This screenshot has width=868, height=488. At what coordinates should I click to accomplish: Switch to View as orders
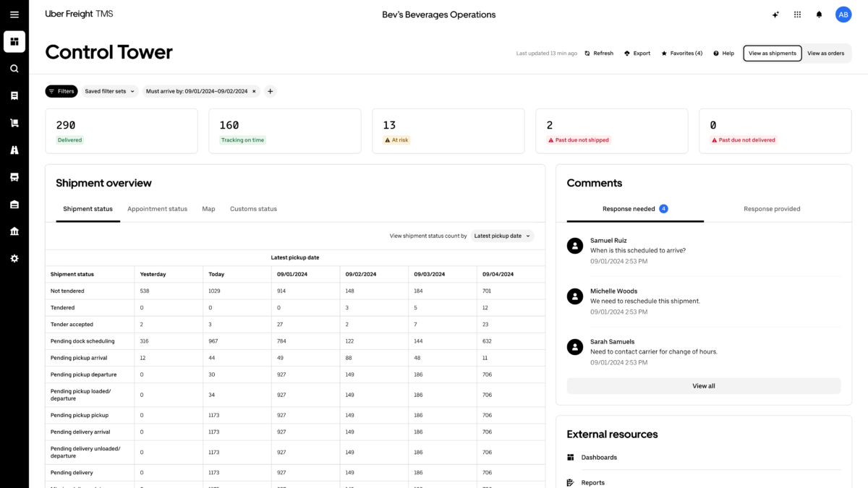(x=826, y=53)
